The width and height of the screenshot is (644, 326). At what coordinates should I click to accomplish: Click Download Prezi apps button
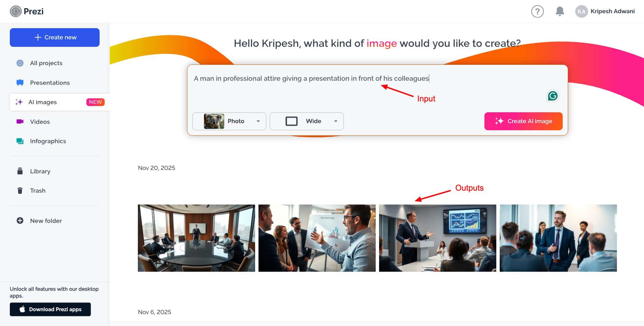pos(50,309)
